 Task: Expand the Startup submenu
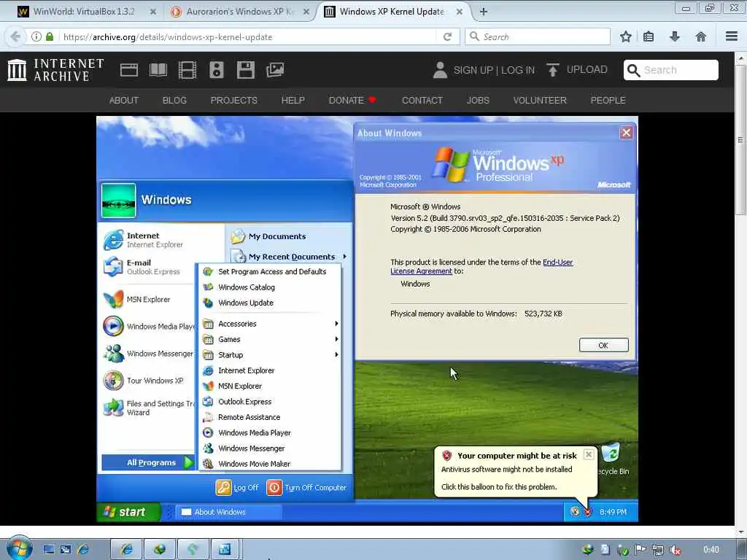point(271,355)
